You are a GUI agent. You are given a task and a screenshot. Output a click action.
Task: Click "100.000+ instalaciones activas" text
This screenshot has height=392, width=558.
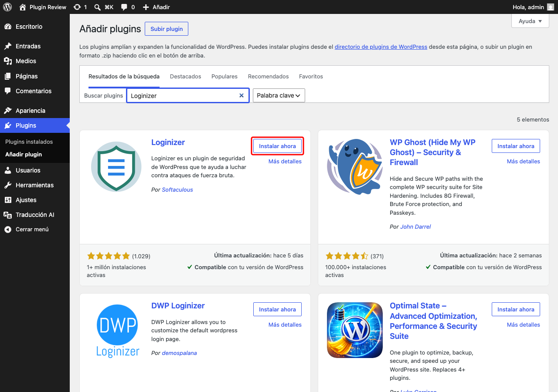click(x=356, y=271)
